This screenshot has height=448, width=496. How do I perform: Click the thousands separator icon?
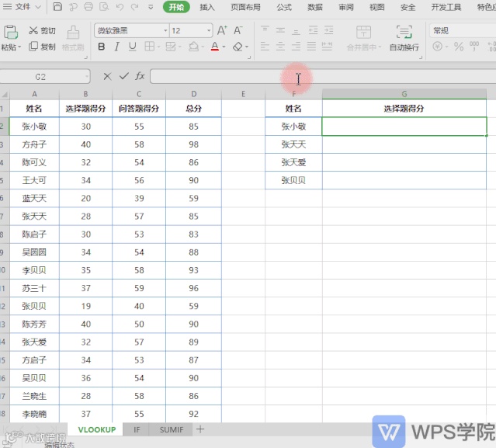tap(473, 47)
